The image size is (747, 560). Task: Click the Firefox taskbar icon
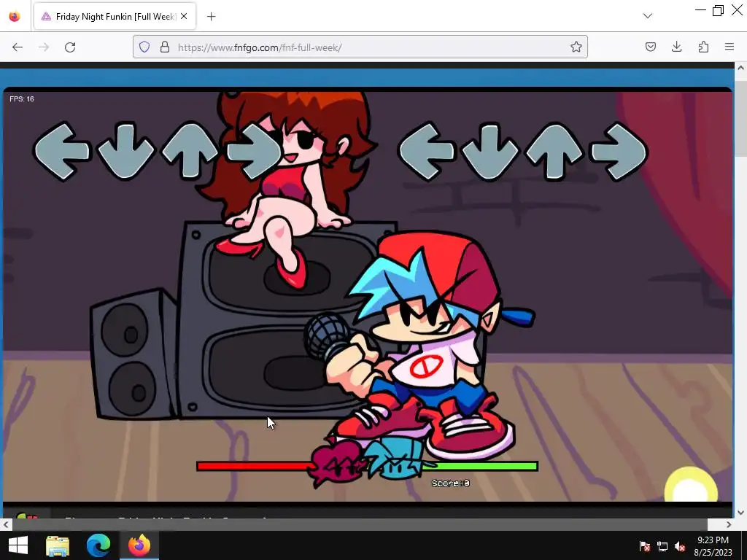tap(139, 545)
